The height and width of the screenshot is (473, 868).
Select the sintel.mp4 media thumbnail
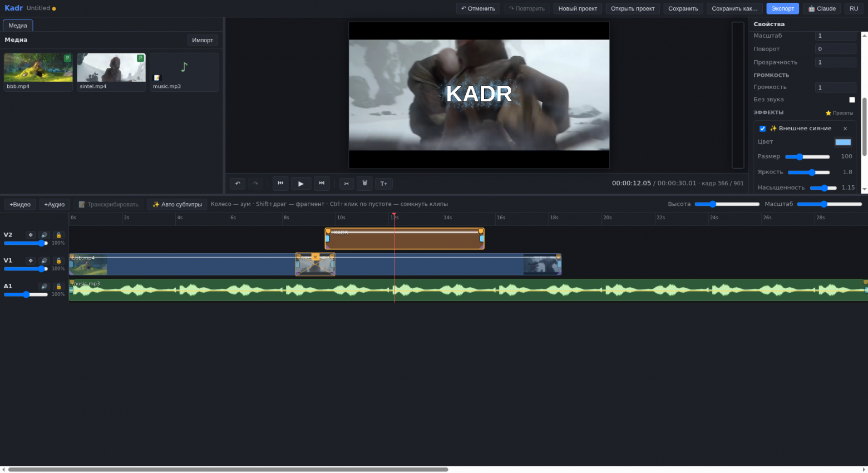tap(111, 72)
